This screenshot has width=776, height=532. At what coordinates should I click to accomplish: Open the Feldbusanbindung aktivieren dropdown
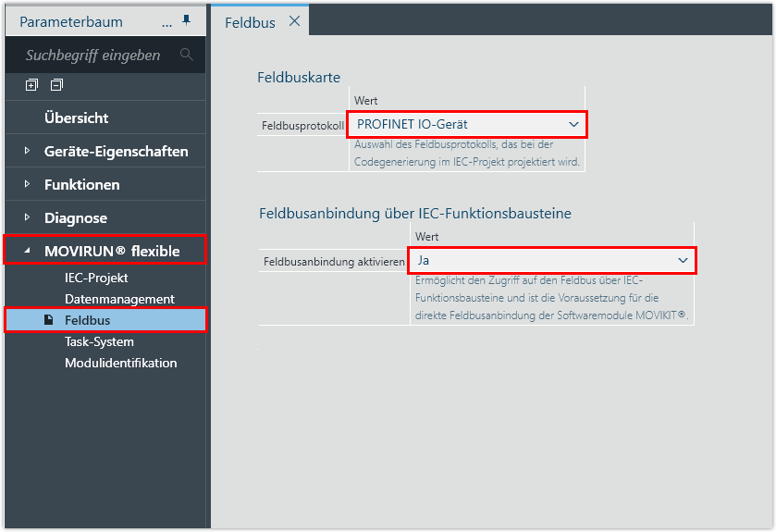point(683,261)
